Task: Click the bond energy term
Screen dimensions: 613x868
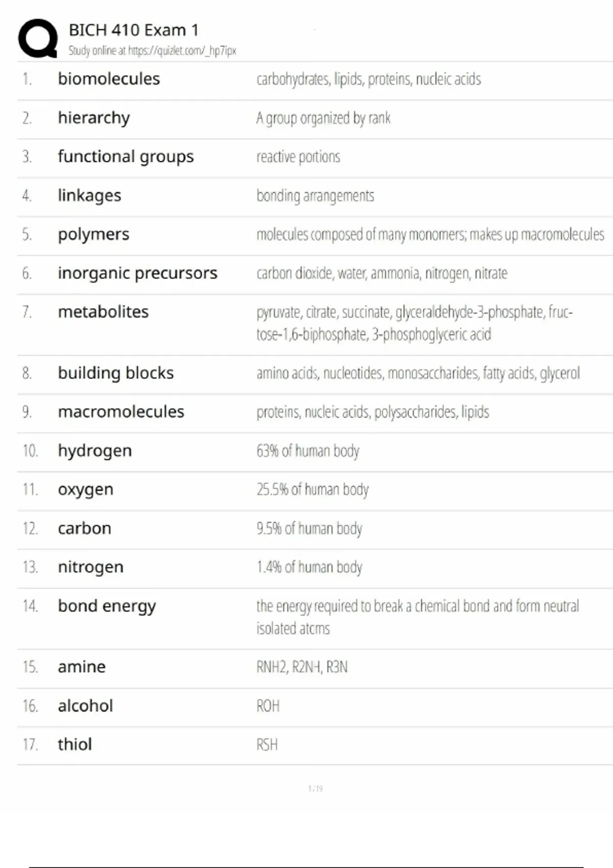Action: click(x=107, y=606)
